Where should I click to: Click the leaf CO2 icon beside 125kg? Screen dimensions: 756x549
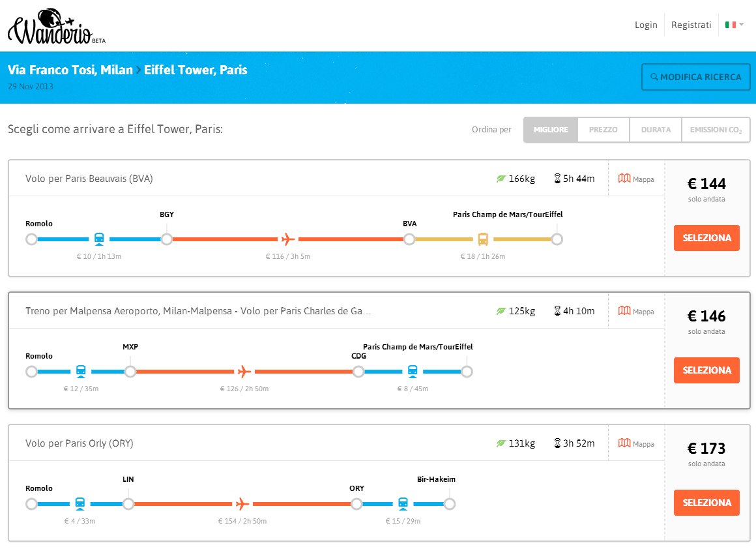point(501,311)
